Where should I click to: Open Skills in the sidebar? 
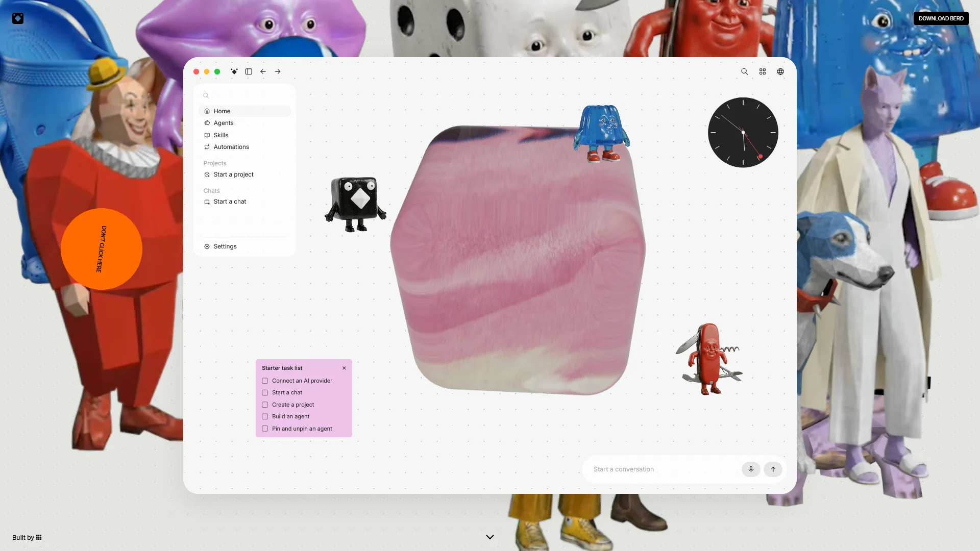click(245, 135)
